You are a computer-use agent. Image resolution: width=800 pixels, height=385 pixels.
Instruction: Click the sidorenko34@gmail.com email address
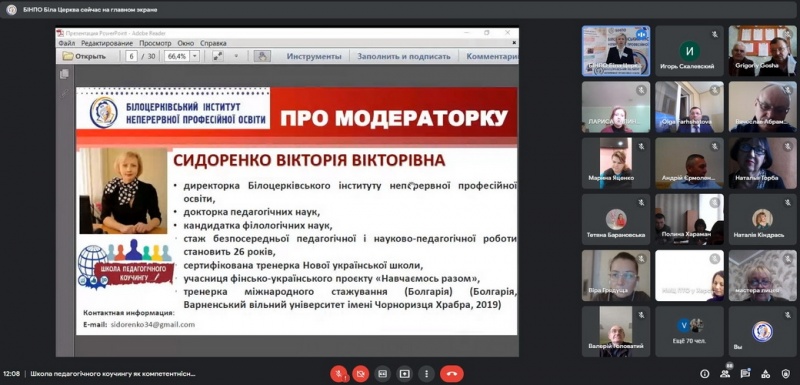tap(153, 324)
